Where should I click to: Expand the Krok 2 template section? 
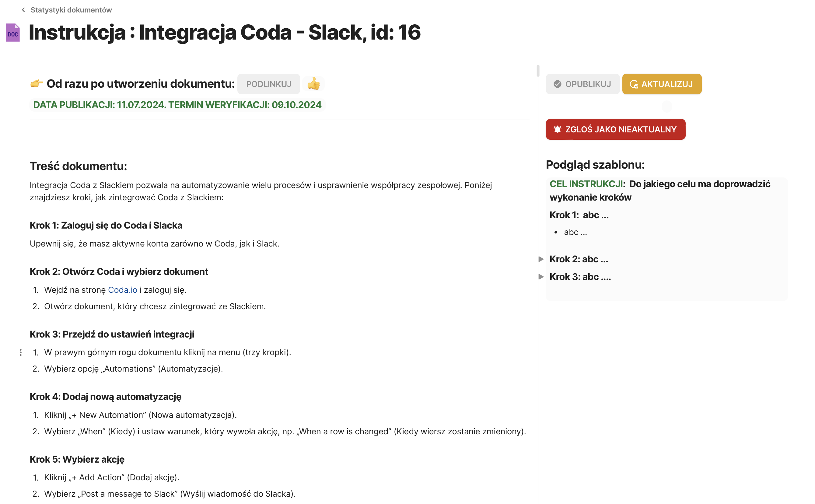click(541, 259)
